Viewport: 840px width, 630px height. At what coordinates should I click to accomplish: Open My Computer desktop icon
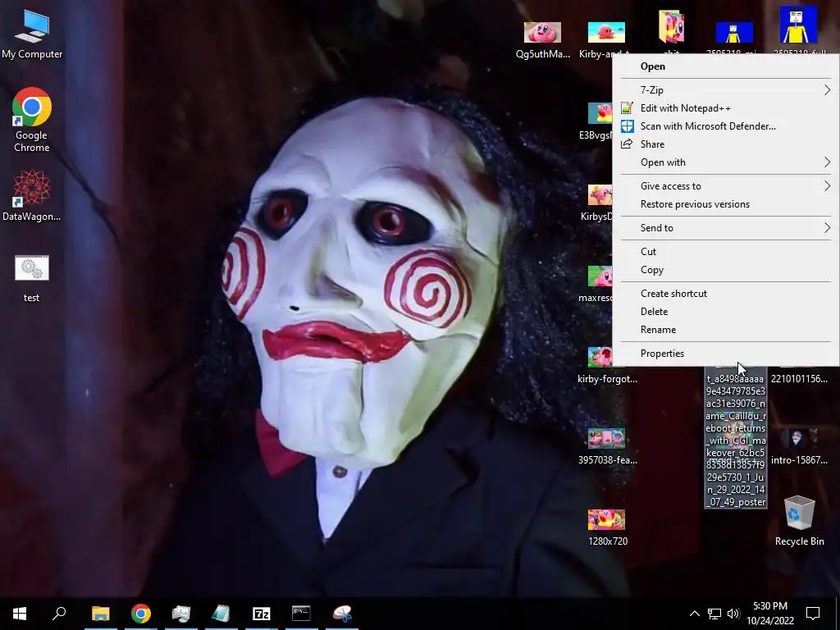click(32, 34)
